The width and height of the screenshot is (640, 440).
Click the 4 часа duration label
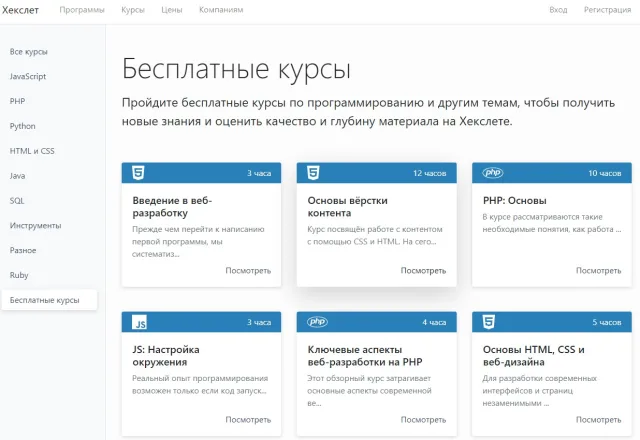[434, 322]
